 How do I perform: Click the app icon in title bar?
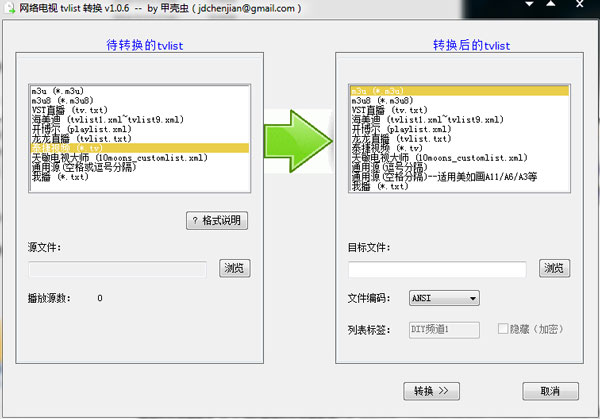pyautogui.click(x=10, y=8)
